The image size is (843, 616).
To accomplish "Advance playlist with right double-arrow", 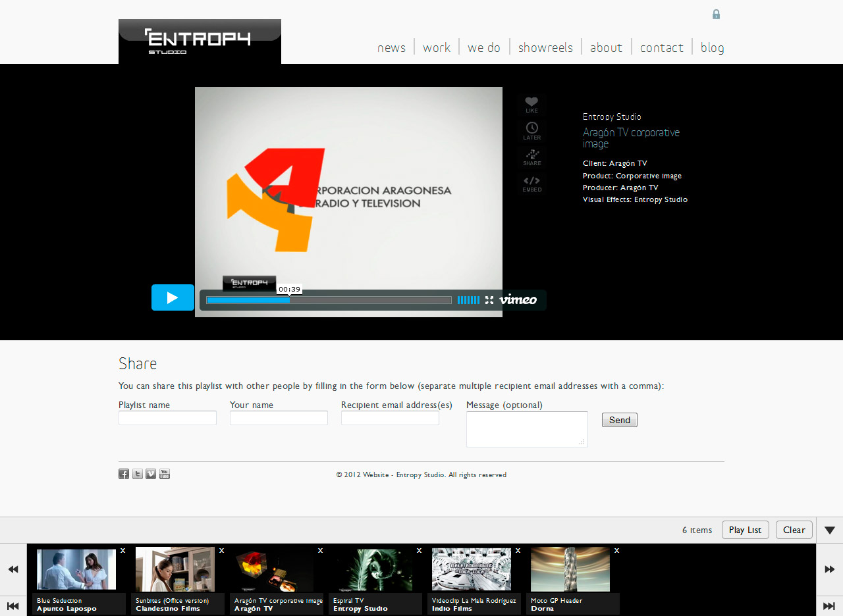I will [x=830, y=569].
